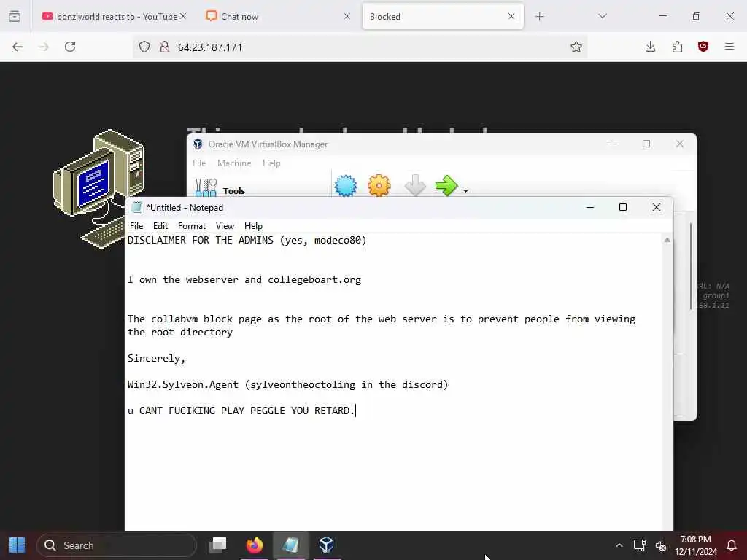The height and width of the screenshot is (560, 747).
Task: Open Firefox View icon at top left
Action: coord(15,17)
